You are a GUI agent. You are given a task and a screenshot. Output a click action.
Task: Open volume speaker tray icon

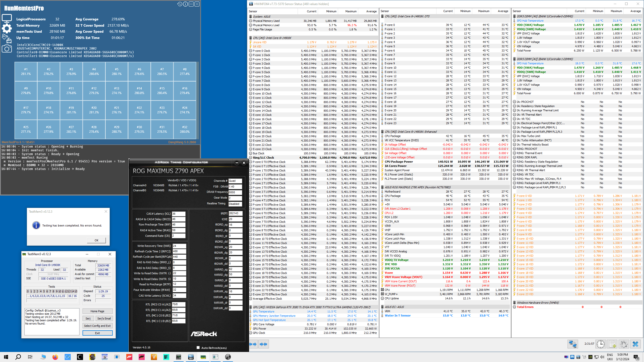click(x=602, y=357)
